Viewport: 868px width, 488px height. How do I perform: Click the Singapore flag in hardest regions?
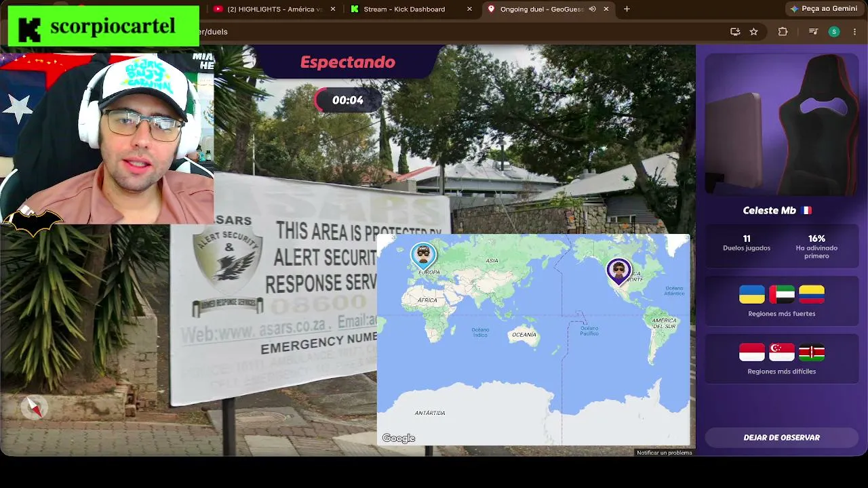tap(782, 352)
